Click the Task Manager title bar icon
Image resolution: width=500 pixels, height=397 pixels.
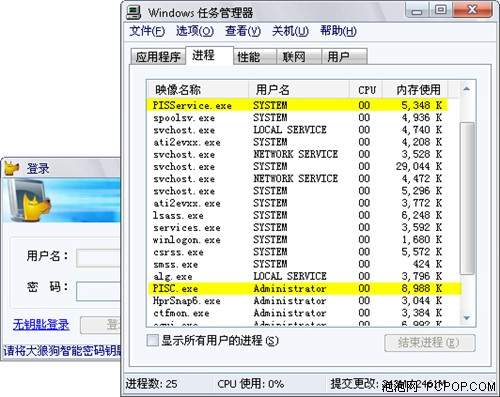pos(134,12)
